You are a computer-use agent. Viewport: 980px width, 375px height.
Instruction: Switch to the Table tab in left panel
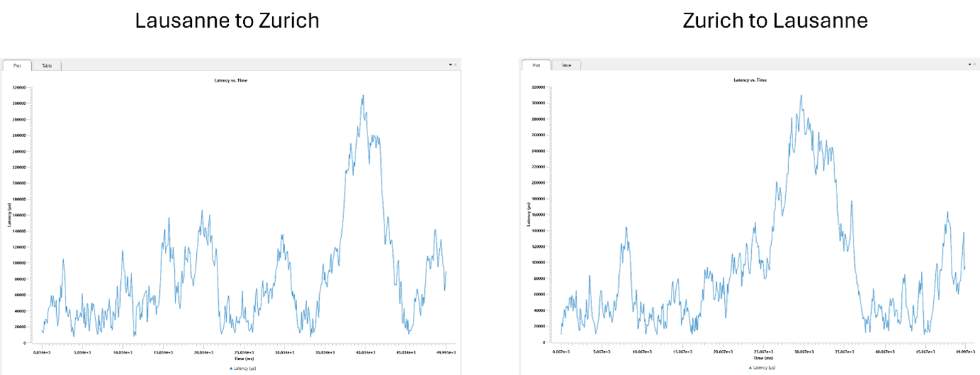point(47,65)
